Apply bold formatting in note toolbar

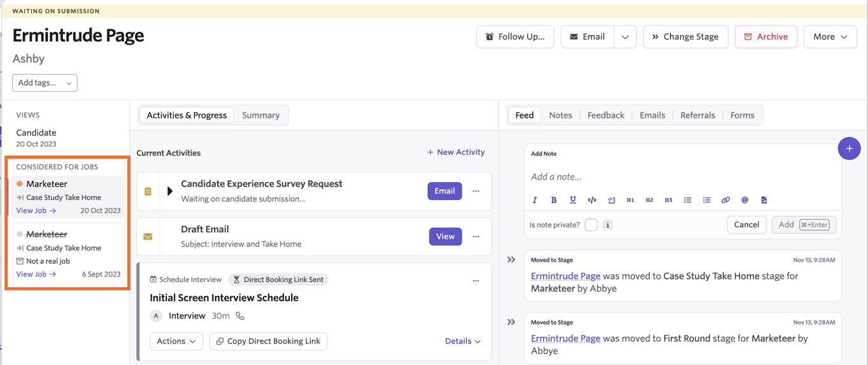click(x=553, y=200)
